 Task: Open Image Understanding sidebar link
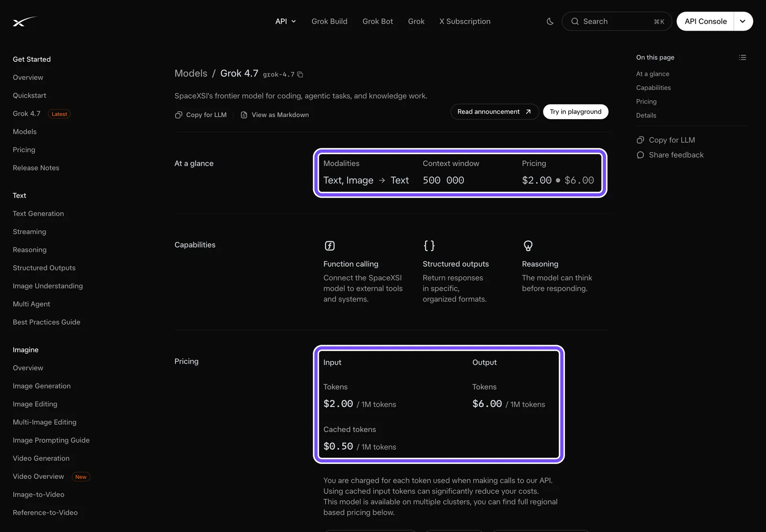tap(48, 286)
